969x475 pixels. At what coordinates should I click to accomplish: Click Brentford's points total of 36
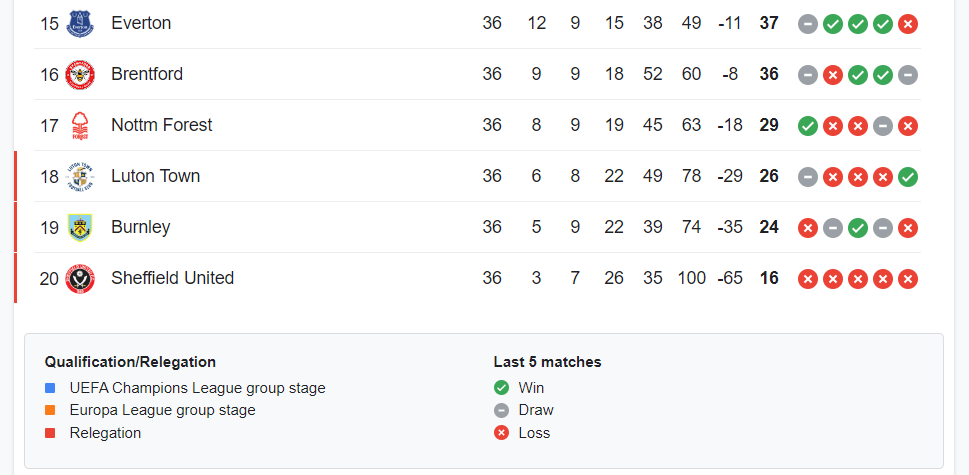[x=769, y=74]
